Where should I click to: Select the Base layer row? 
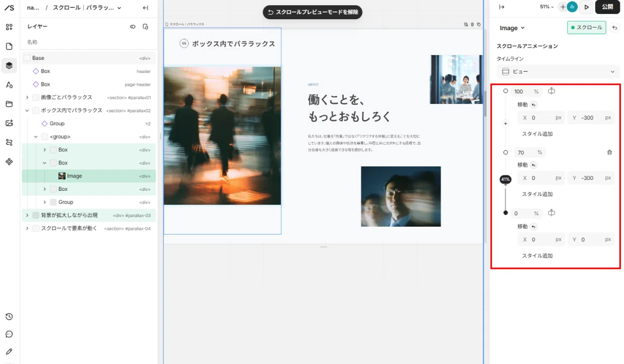[89, 58]
